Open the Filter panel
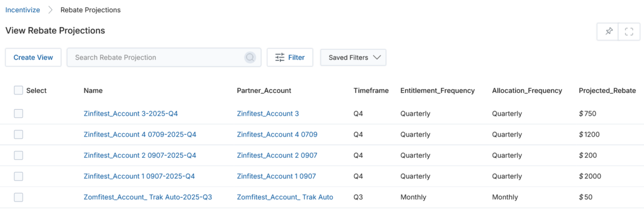 290,57
